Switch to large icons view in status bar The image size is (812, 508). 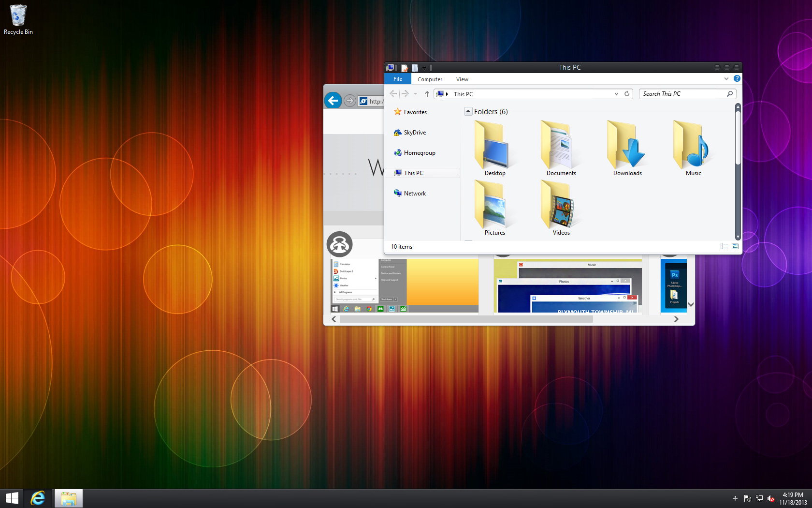(735, 246)
